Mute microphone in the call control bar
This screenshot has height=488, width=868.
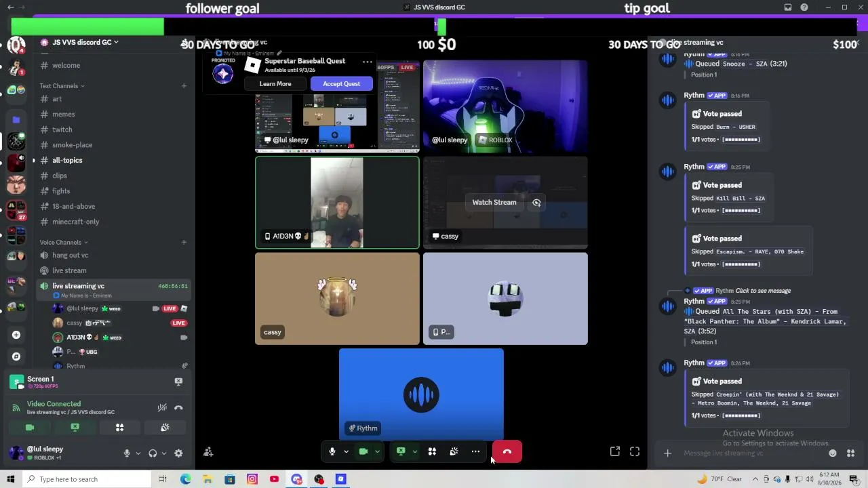pos(332,451)
